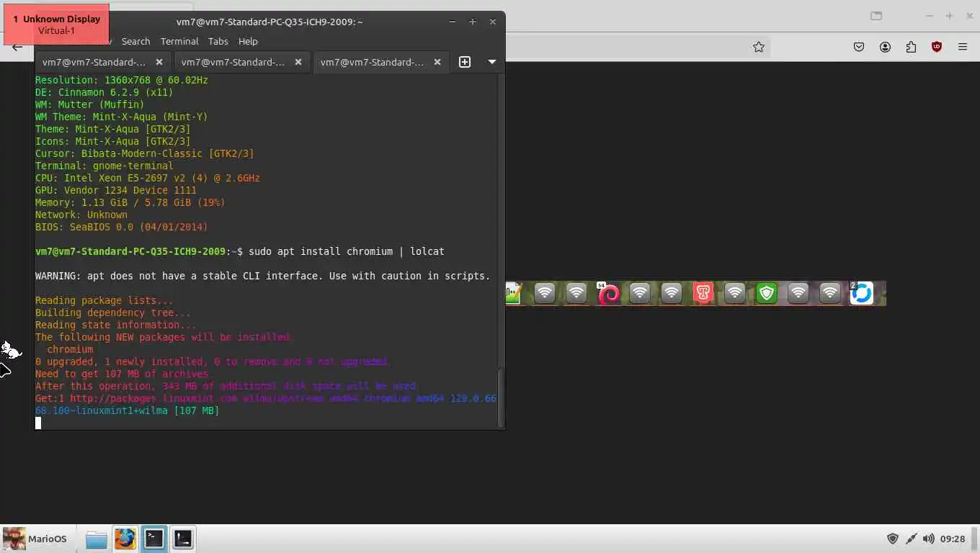Add a new terminal tab

click(465, 62)
